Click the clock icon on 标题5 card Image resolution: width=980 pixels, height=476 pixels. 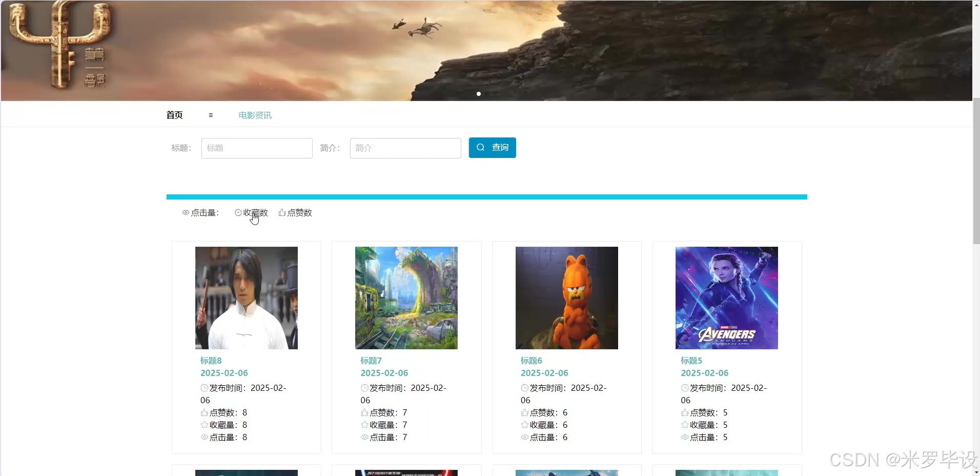point(685,388)
